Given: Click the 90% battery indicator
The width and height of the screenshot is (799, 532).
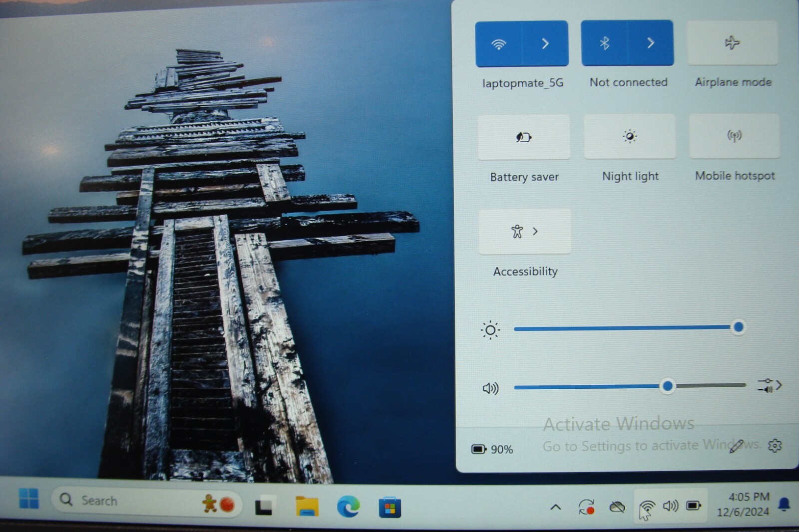Looking at the screenshot, I should pyautogui.click(x=492, y=449).
